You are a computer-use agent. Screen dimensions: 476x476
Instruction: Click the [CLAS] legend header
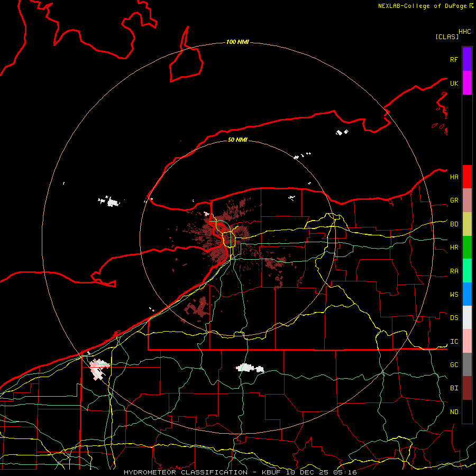coord(447,36)
